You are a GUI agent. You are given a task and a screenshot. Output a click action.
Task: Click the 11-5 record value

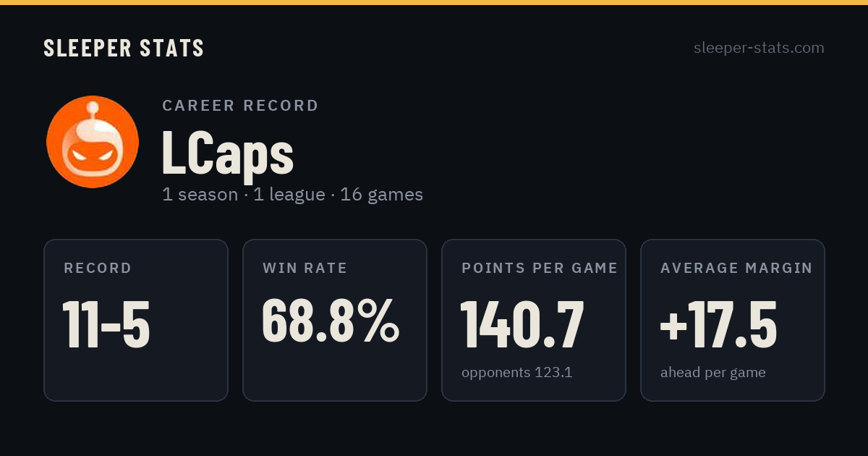tap(106, 324)
